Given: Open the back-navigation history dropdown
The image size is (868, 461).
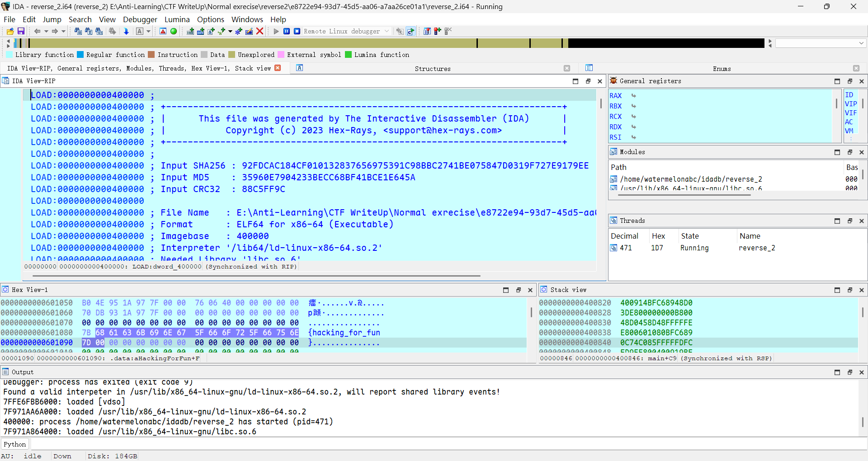Looking at the screenshot, I should pos(46,31).
